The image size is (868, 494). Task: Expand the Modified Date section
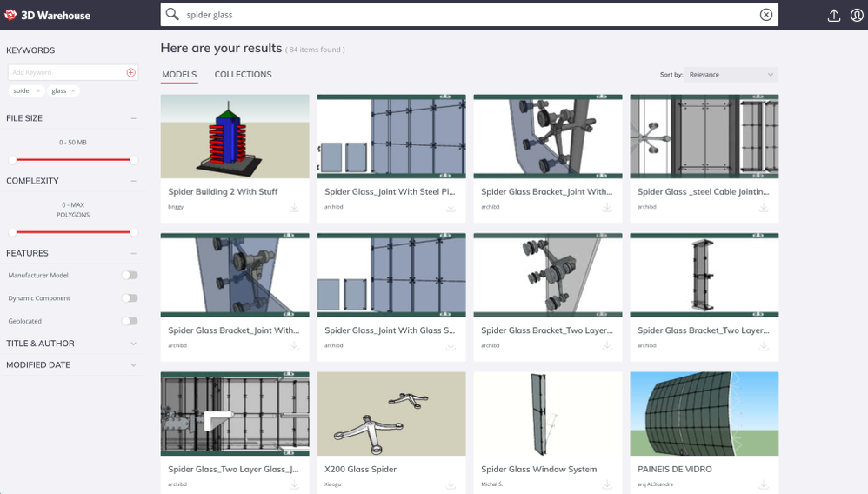click(x=133, y=365)
